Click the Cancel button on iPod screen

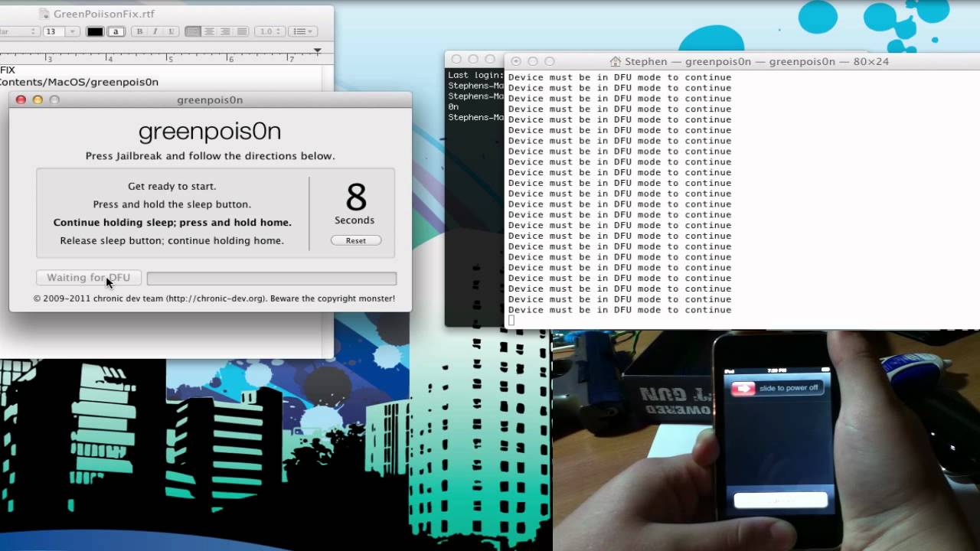click(x=780, y=500)
